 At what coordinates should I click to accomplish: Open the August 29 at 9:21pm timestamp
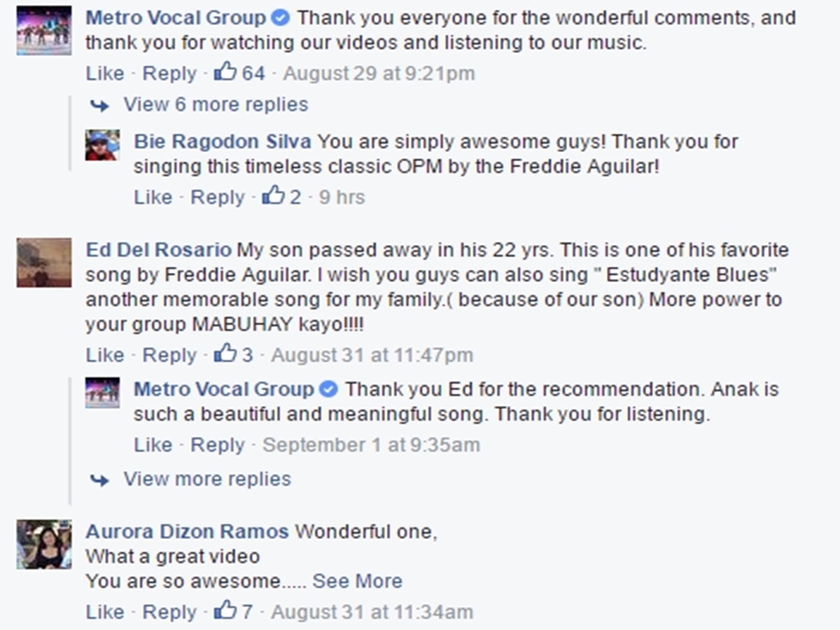(379, 73)
